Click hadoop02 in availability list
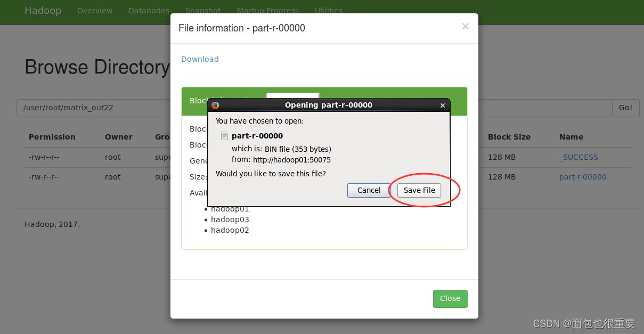This screenshot has width=644, height=334. coord(230,230)
